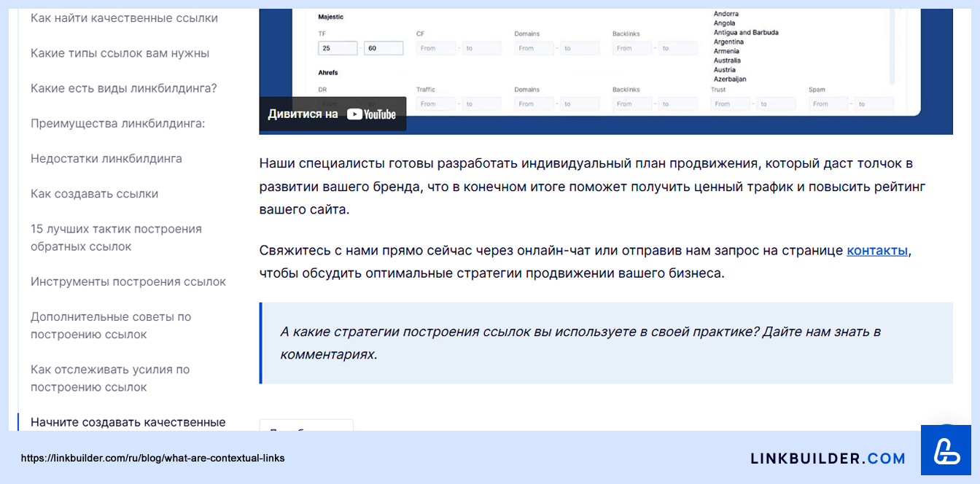Select 'Australia' in country list
980x484 pixels.
pyautogui.click(x=727, y=60)
